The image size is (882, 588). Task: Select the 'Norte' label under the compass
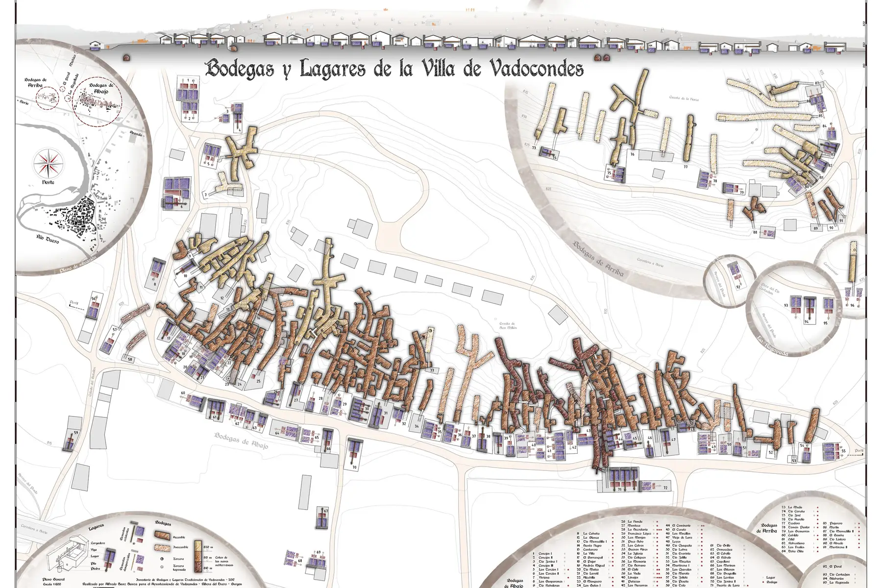tap(48, 182)
